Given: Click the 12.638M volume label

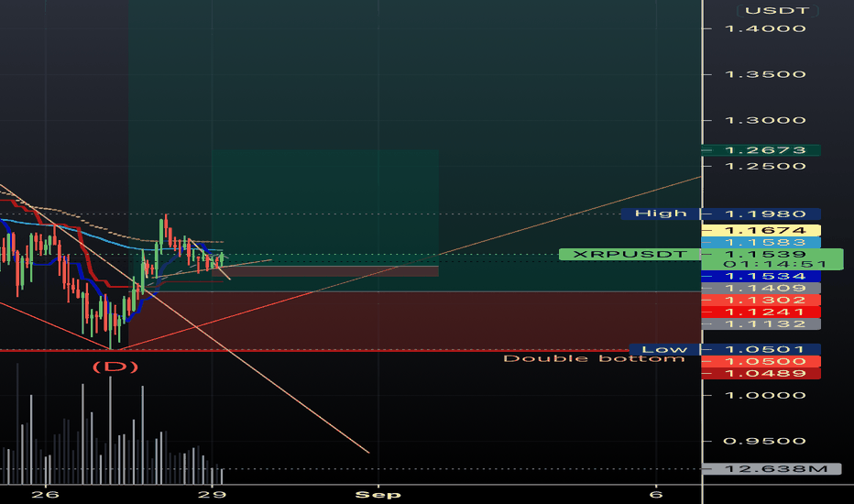Looking at the screenshot, I should click(772, 468).
